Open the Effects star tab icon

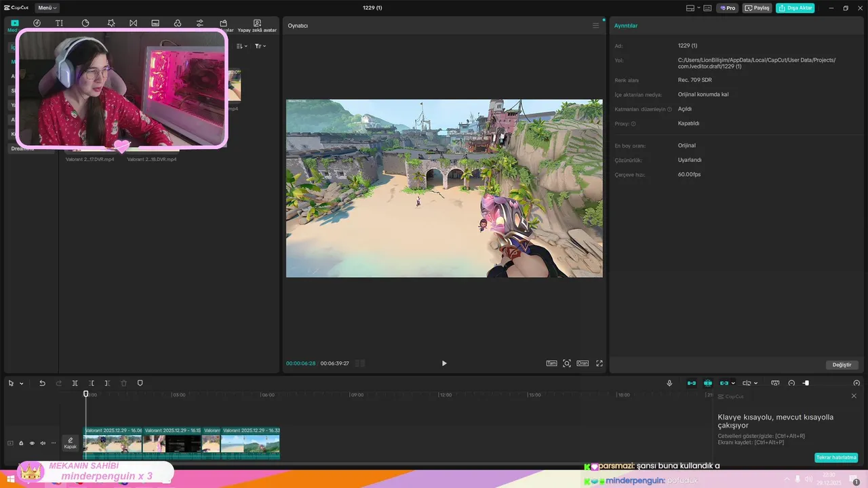point(111,23)
